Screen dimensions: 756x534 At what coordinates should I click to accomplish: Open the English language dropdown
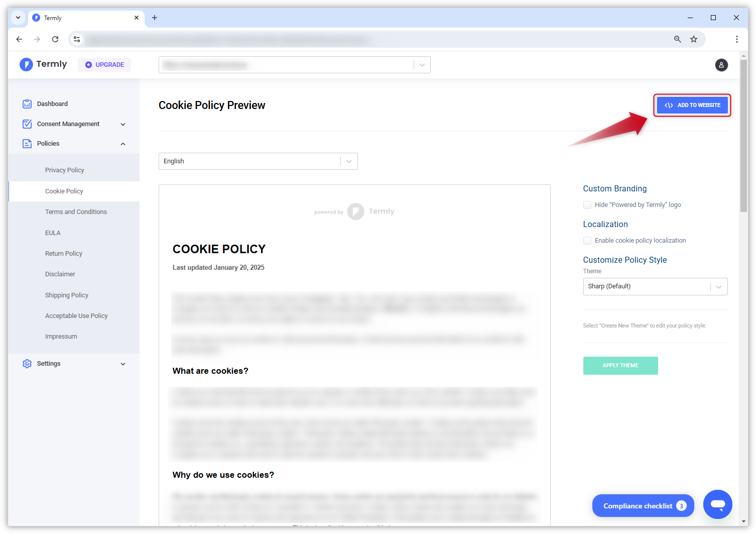coord(258,161)
